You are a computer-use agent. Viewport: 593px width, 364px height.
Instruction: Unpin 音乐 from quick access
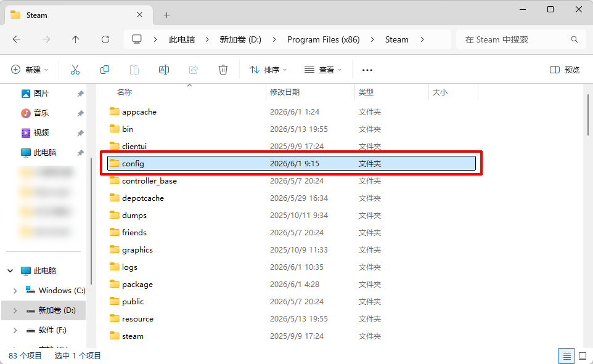point(80,113)
